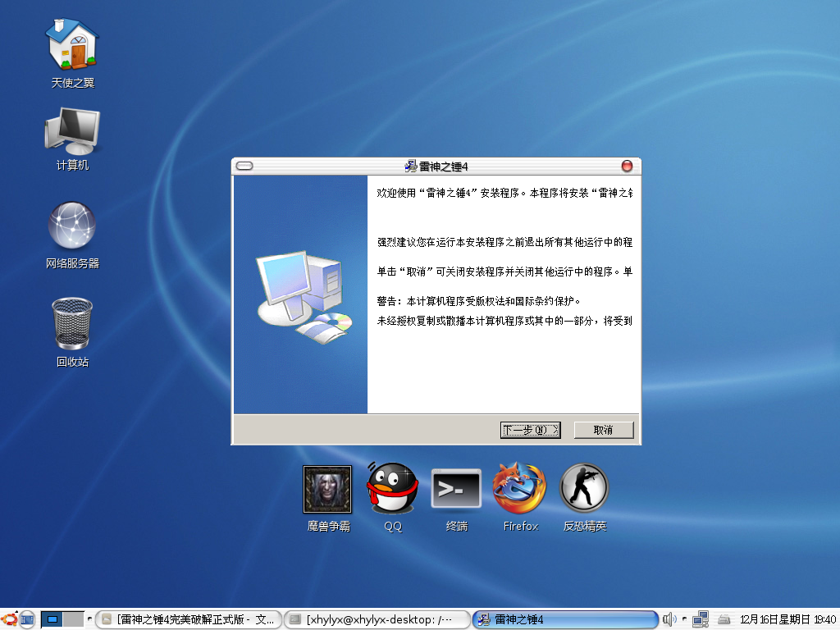Image resolution: width=840 pixels, height=630 pixels.
Task: Switch to the xhylyx@xhylyx-desktop terminal taskbar entry
Action: click(377, 620)
